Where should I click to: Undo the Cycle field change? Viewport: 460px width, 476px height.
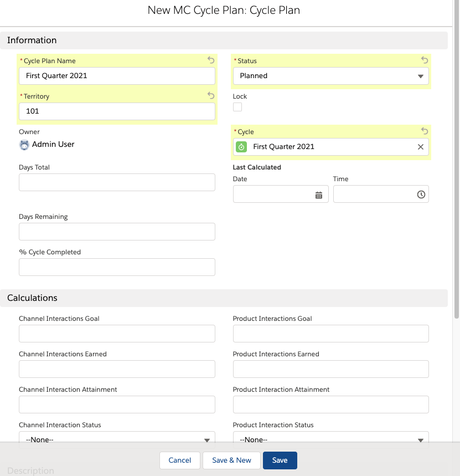pos(424,131)
